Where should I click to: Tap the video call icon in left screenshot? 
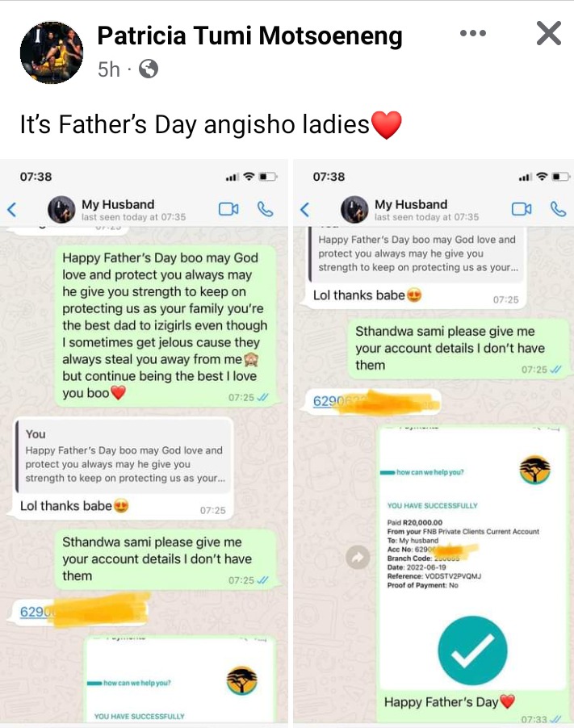(228, 209)
